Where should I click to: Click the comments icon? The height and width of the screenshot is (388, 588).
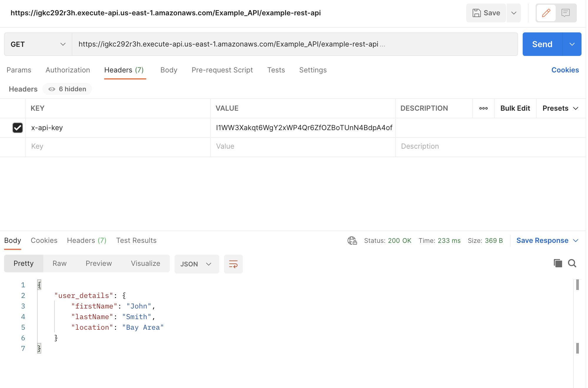click(566, 13)
